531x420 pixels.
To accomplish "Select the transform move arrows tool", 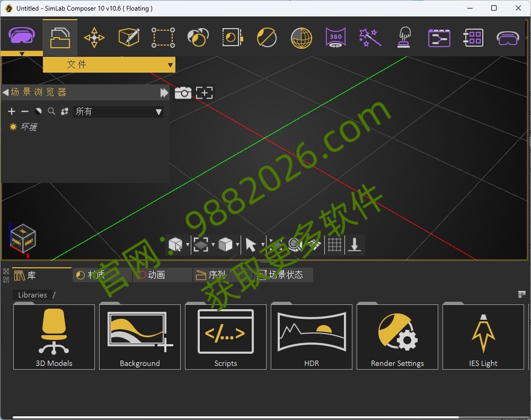I will pyautogui.click(x=94, y=38).
